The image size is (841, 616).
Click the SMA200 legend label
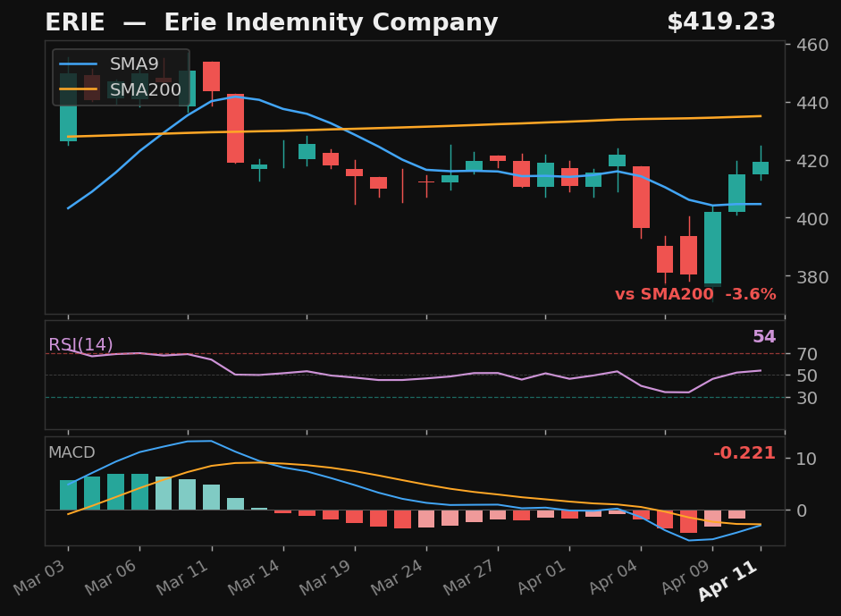(x=146, y=89)
